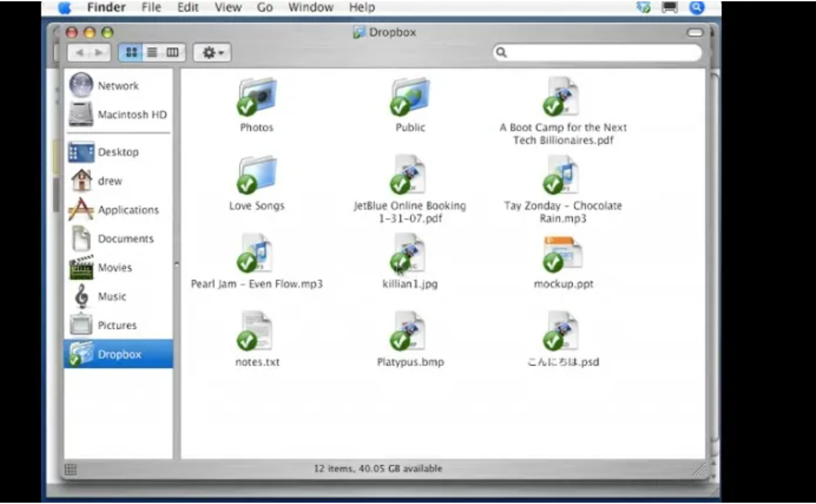816x504 pixels.
Task: Open the Go menu
Action: tap(266, 7)
